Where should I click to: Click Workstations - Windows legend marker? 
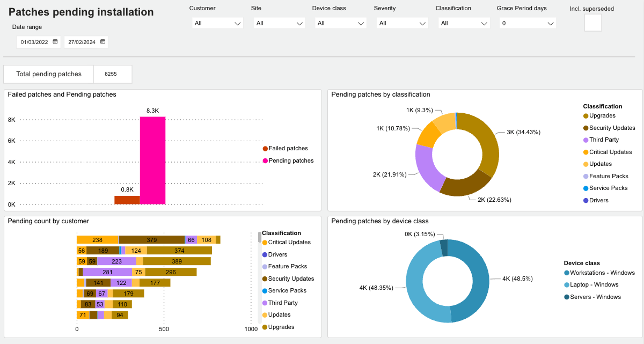(x=566, y=273)
